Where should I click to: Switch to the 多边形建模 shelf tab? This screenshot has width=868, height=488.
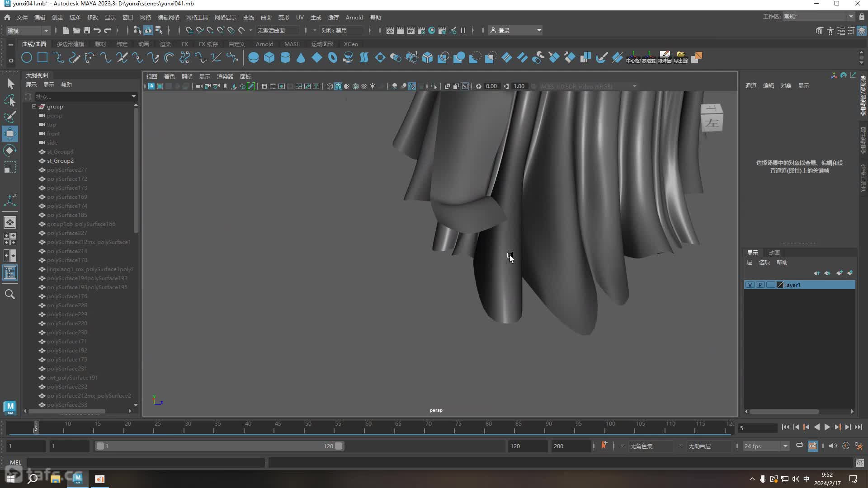tap(71, 44)
